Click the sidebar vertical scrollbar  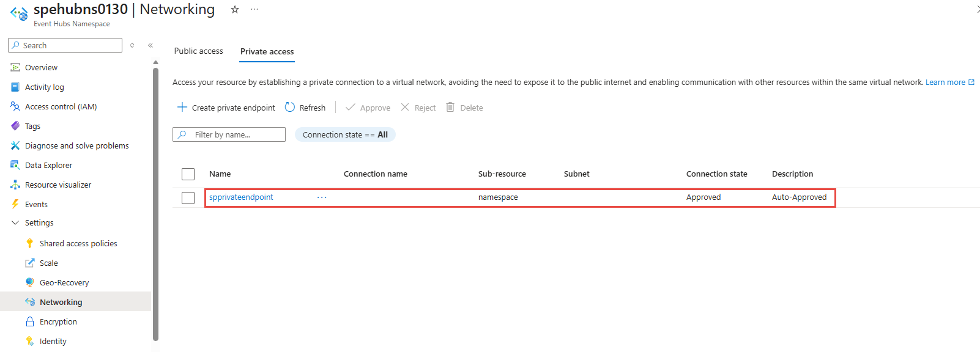point(155,204)
